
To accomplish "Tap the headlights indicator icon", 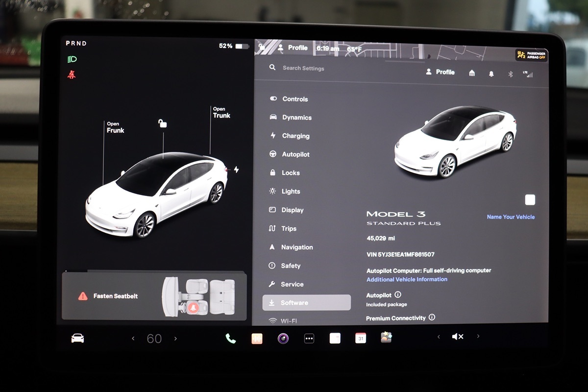I will [72, 59].
